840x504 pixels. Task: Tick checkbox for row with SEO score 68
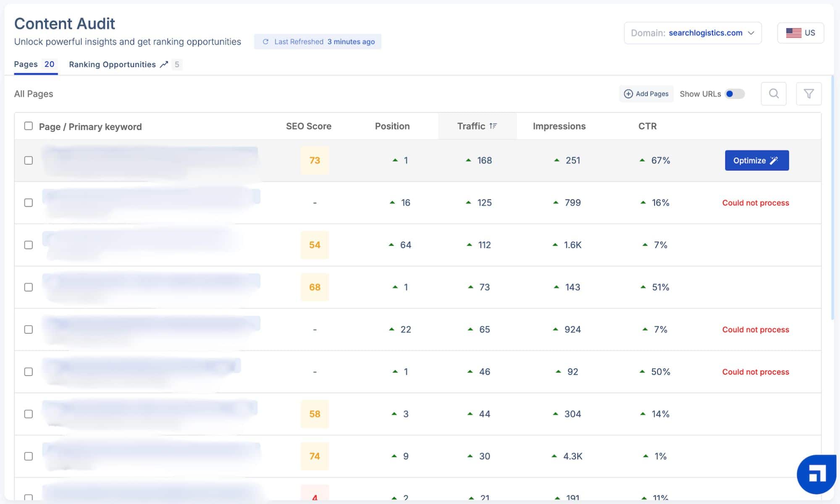(28, 287)
